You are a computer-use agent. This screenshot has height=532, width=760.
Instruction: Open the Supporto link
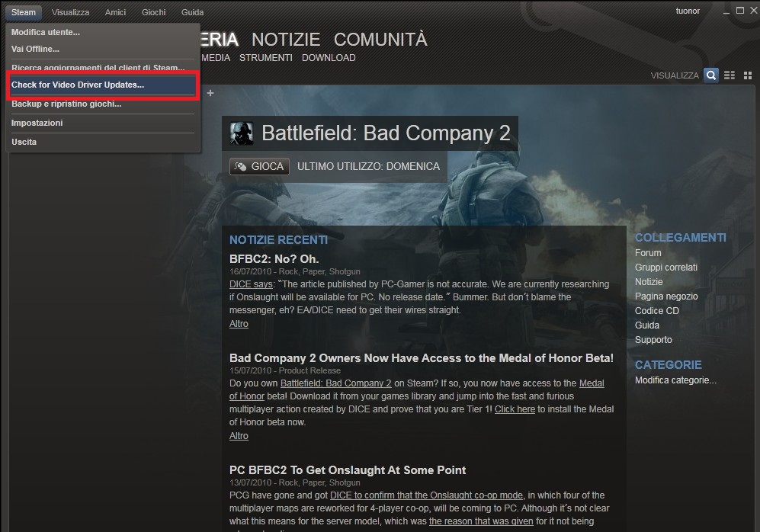pyautogui.click(x=653, y=340)
